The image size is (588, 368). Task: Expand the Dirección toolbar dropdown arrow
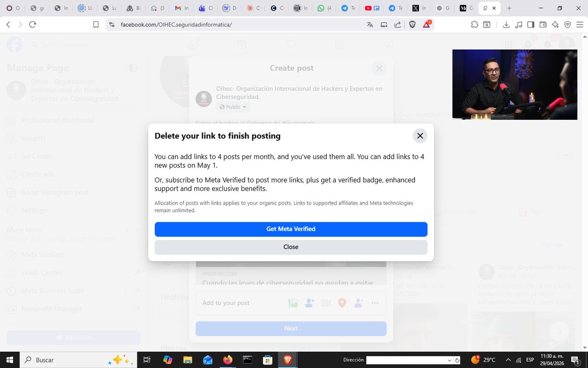(449, 360)
